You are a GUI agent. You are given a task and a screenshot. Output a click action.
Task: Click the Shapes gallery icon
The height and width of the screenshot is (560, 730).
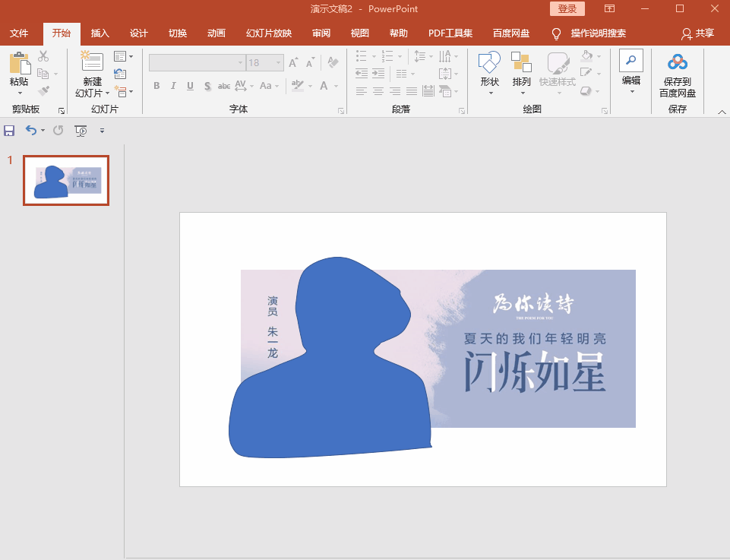point(489,62)
